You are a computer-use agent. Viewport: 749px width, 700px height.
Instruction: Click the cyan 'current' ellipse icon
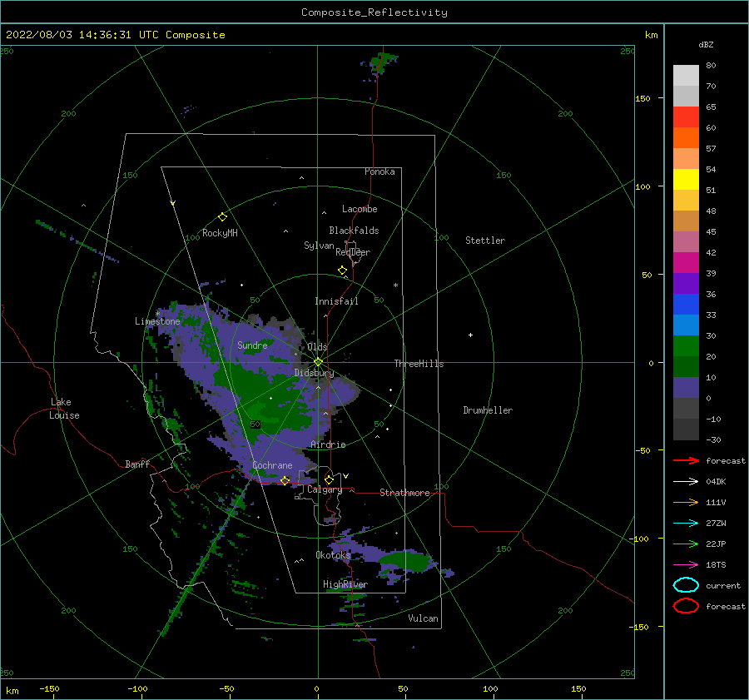point(686,585)
